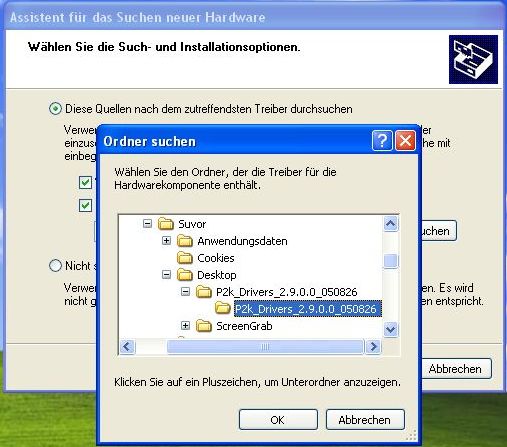Viewport: 507px width, 447px height.
Task: Click the vertical scrollbar down arrow
Action: [390, 330]
